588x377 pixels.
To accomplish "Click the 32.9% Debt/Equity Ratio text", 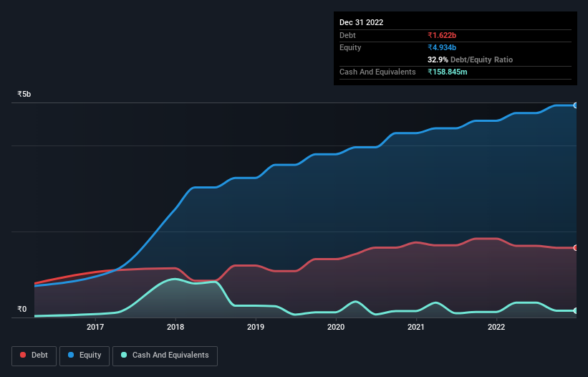I will click(x=471, y=59).
